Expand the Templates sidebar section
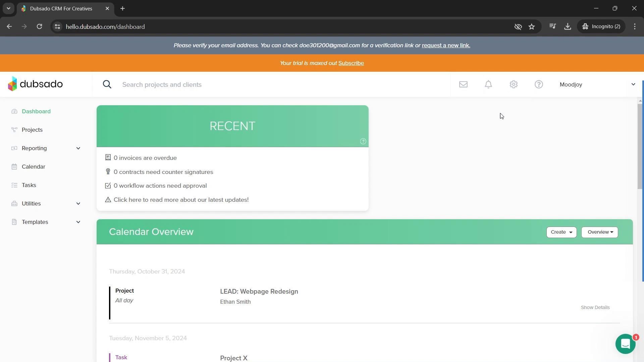Screen dimensions: 644x362 (78, 222)
